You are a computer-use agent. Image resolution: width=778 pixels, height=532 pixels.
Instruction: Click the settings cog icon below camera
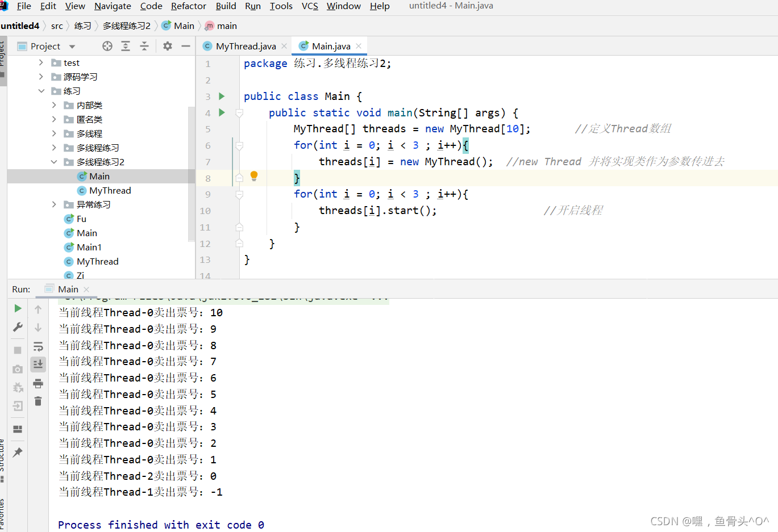pyautogui.click(x=18, y=388)
